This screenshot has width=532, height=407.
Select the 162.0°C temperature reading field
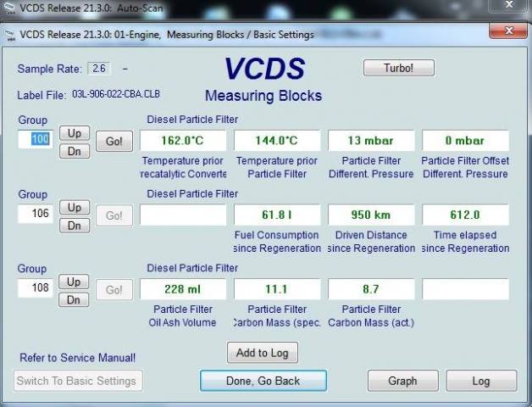pyautogui.click(x=183, y=141)
